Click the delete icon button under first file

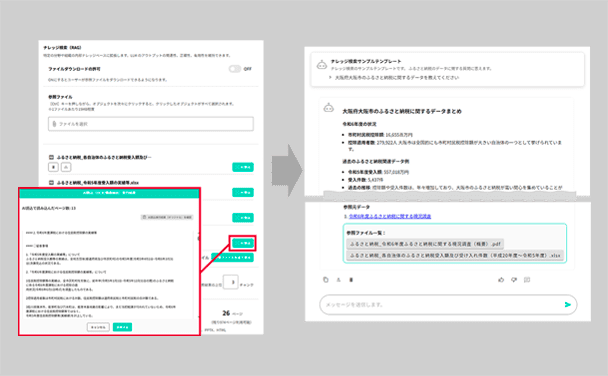tap(54, 167)
